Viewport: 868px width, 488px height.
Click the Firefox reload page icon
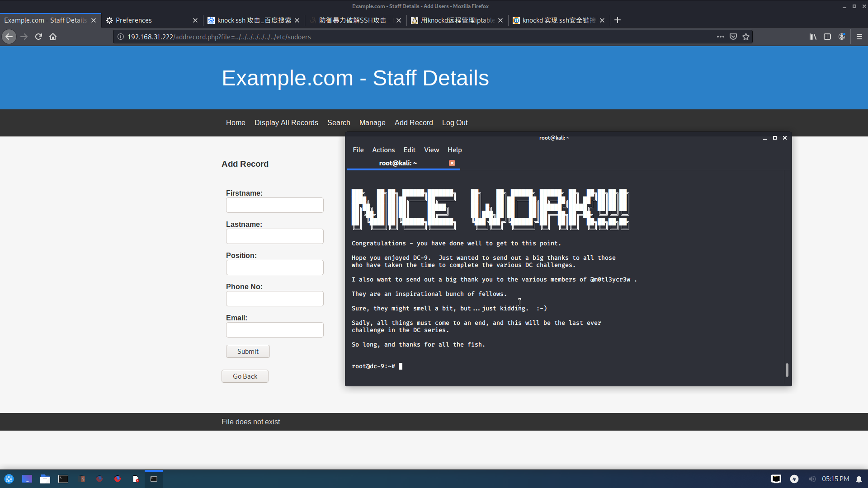(38, 37)
